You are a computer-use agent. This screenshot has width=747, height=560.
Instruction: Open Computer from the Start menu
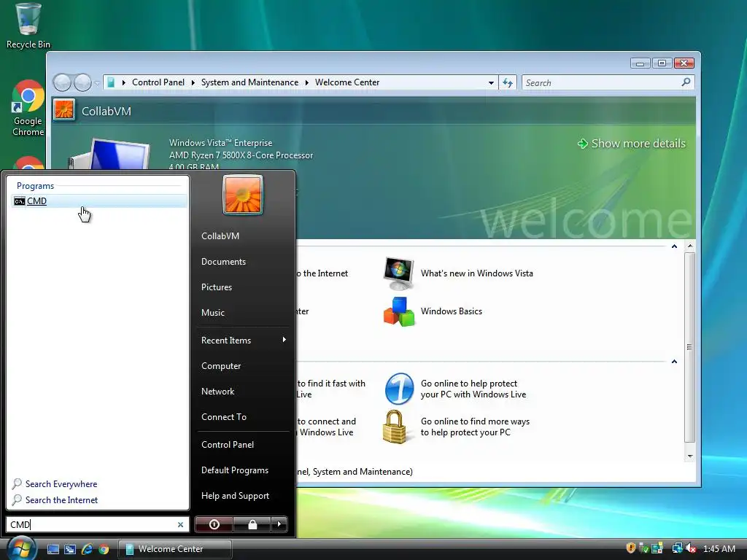(x=221, y=366)
